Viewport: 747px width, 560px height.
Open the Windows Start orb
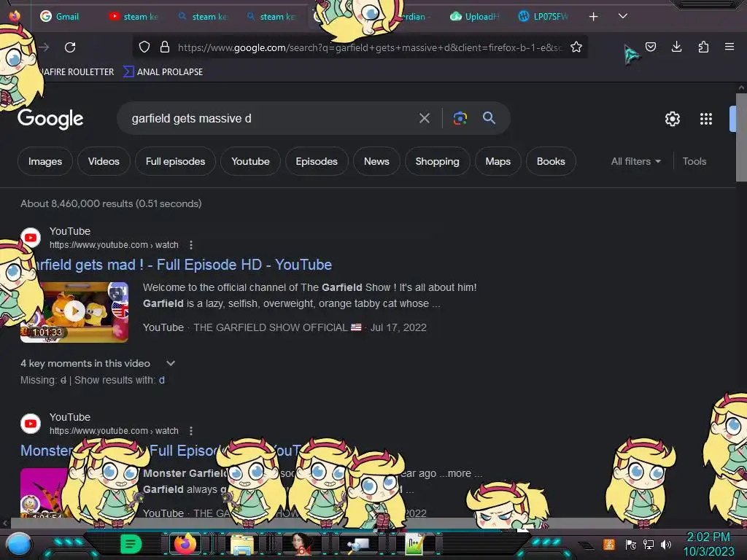pos(18,544)
